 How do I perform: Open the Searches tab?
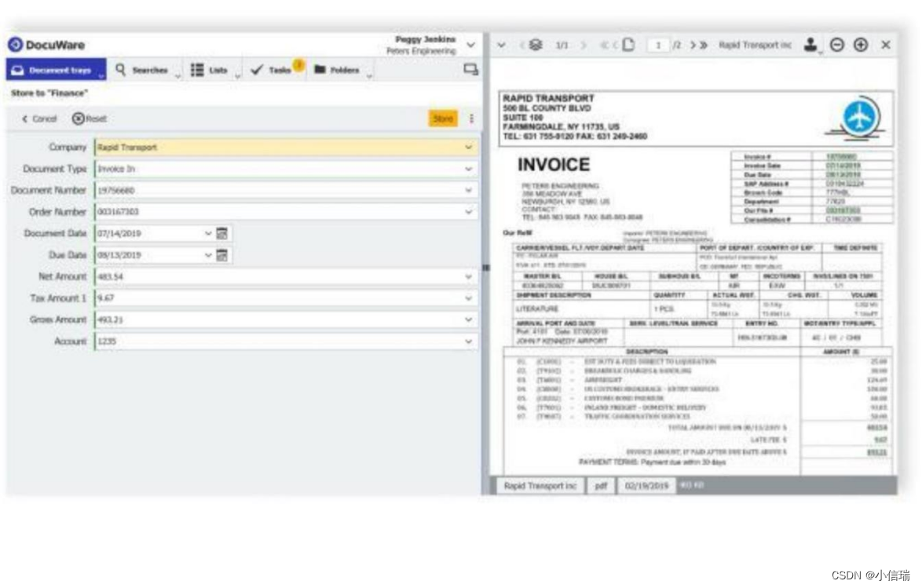click(145, 70)
